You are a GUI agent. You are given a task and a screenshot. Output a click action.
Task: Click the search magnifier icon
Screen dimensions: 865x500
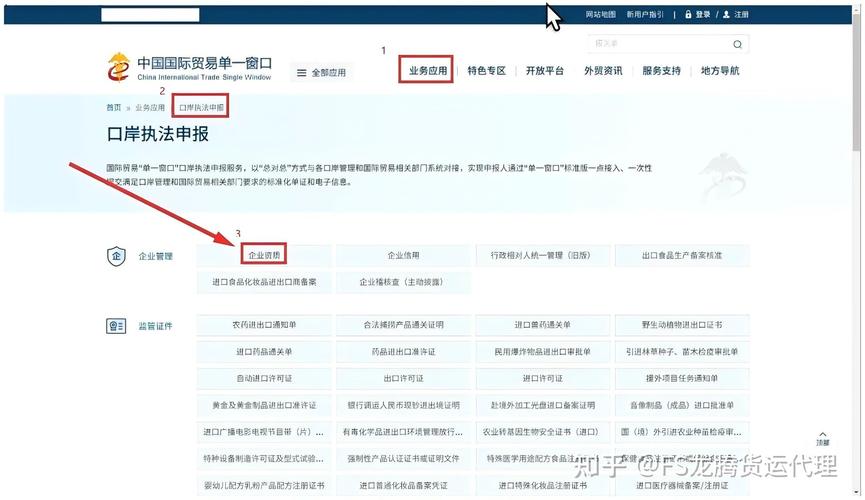pos(737,45)
